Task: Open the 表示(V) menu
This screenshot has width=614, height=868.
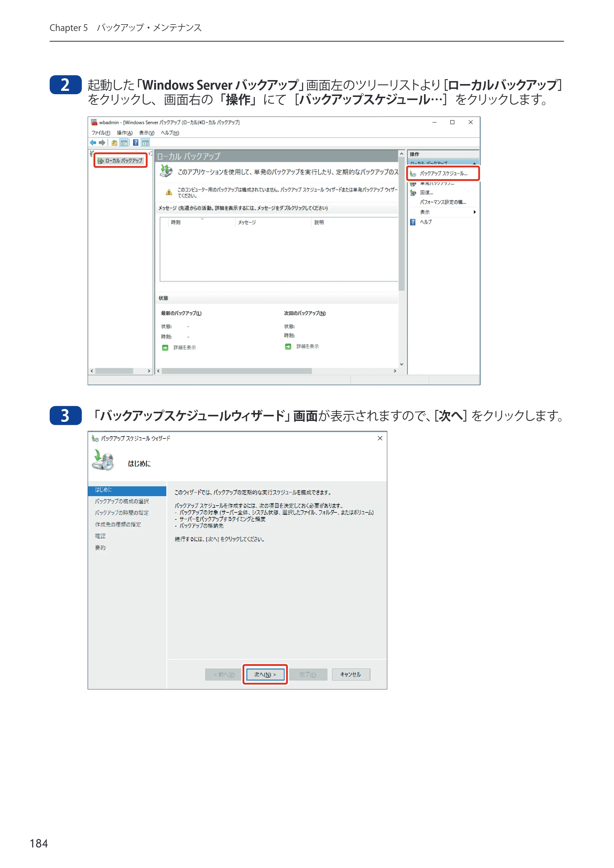Action: click(x=147, y=133)
